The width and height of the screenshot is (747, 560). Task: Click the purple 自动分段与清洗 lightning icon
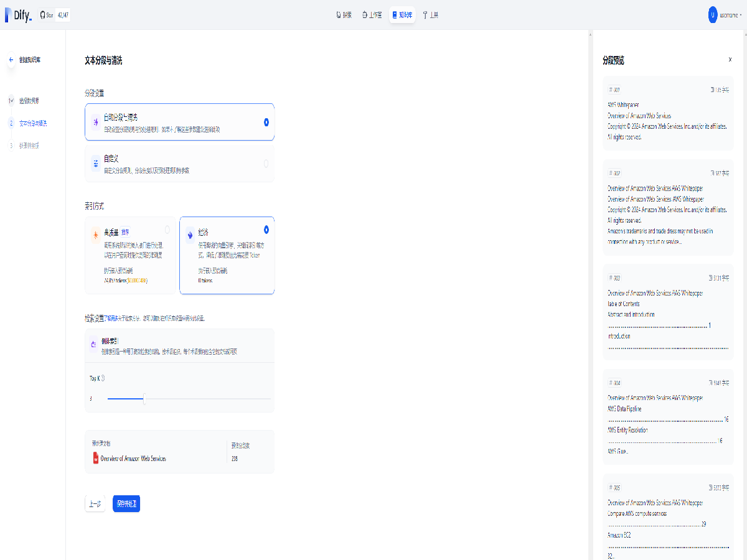[x=96, y=123]
